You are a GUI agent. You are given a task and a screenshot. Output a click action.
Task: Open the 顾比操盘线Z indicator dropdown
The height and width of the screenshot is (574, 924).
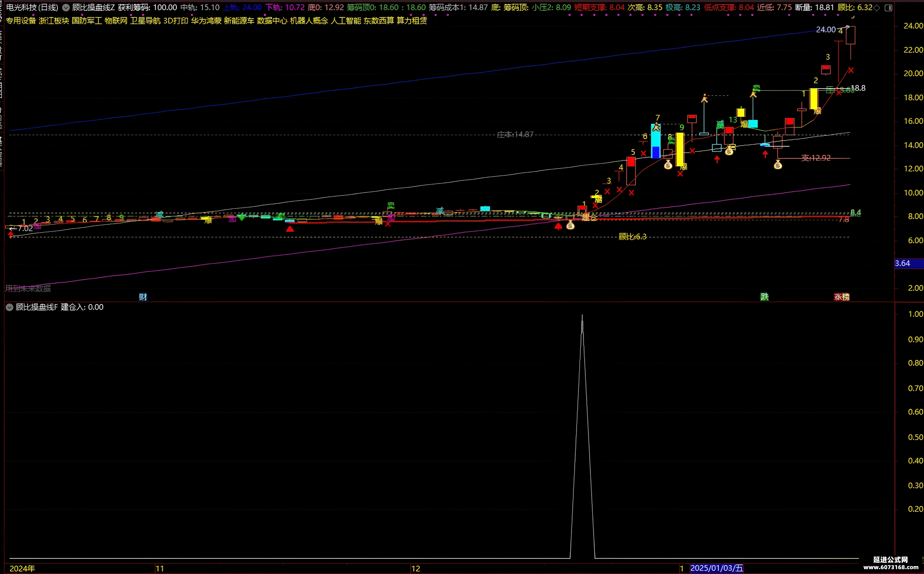tap(66, 8)
